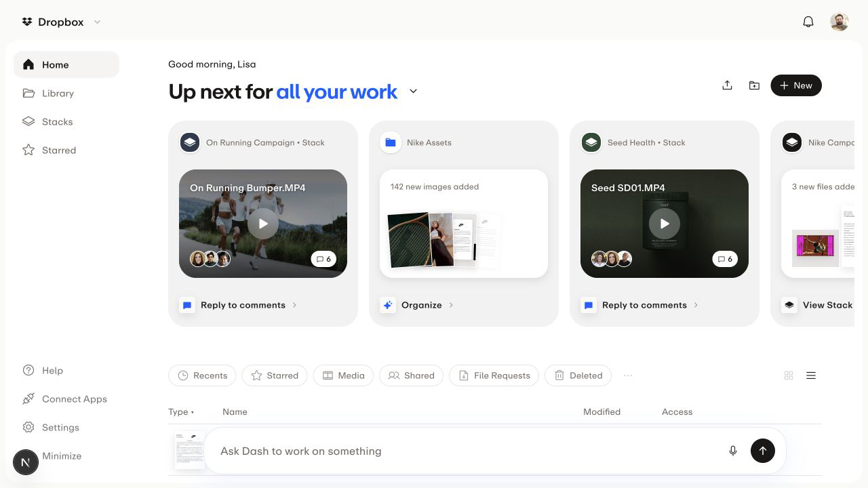The height and width of the screenshot is (488, 868).
Task: Open Stacks in sidebar
Action: [66, 121]
